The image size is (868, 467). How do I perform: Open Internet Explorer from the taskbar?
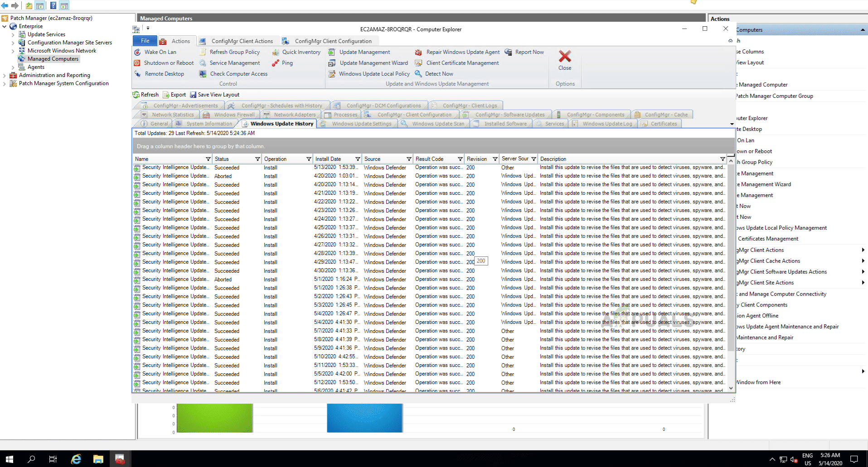pos(76,459)
